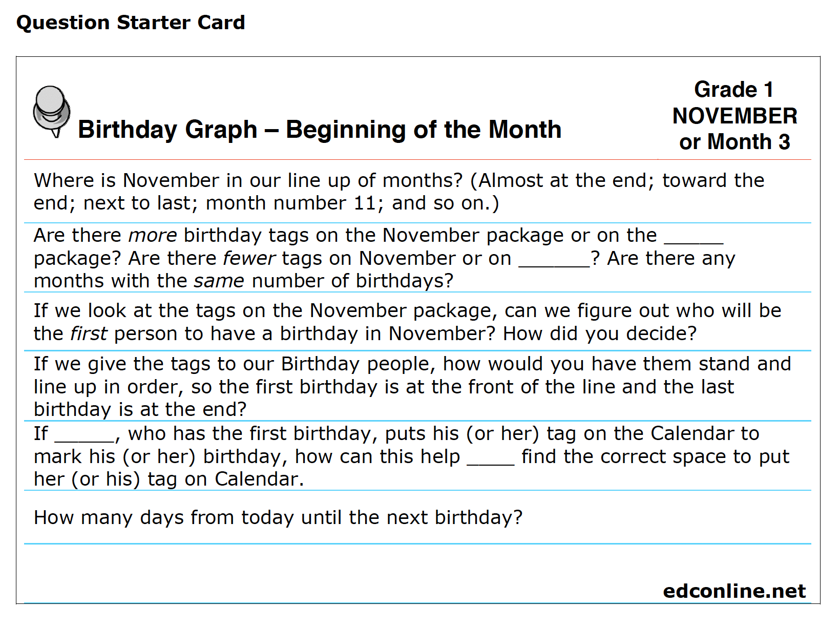This screenshot has width=840, height=627.
Task: Click 'How many days from today' question
Action: (x=278, y=517)
